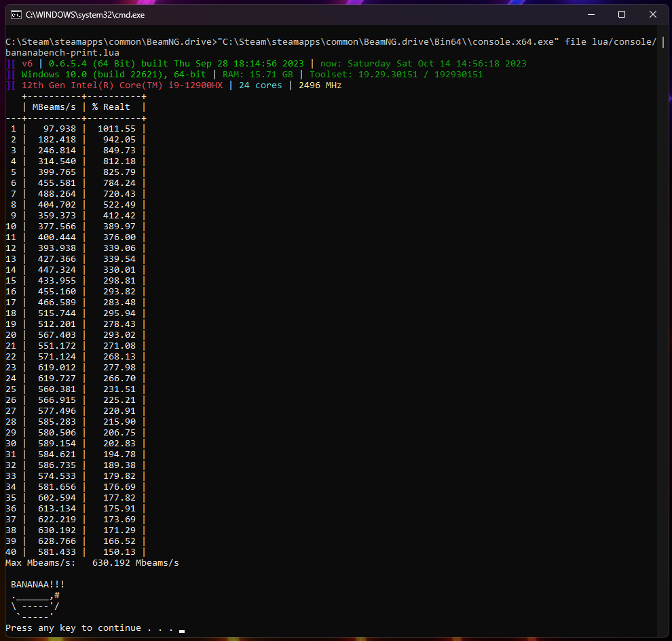Click the value 166.52 in row 39
This screenshot has width=672, height=641.
point(119,541)
